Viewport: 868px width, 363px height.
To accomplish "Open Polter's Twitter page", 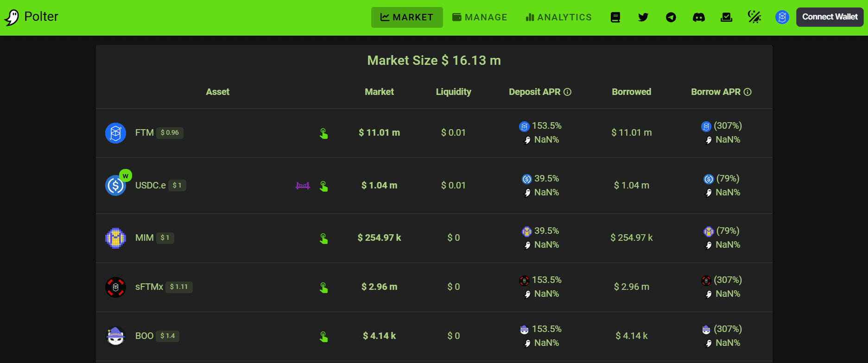I will coord(643,18).
